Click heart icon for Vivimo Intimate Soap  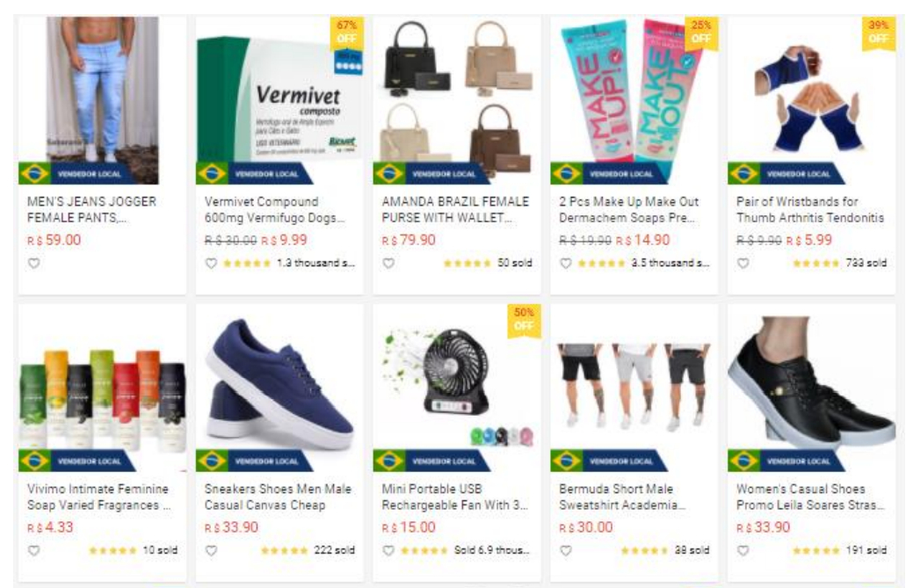34,550
